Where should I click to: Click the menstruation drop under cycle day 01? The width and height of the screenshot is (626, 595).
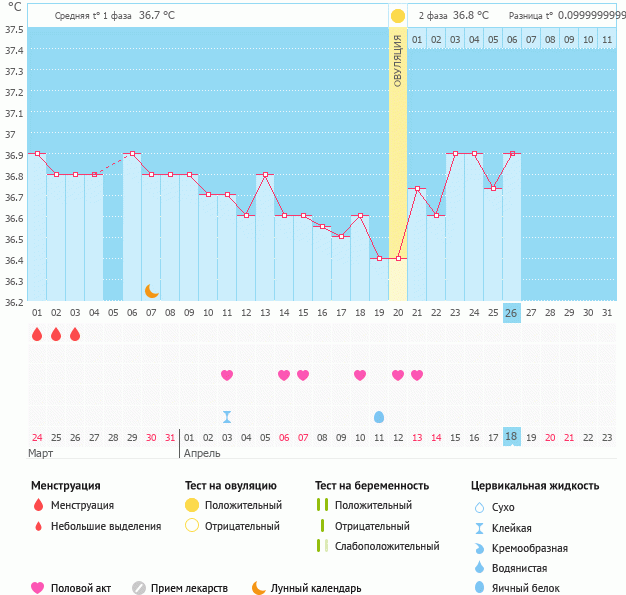(37, 334)
